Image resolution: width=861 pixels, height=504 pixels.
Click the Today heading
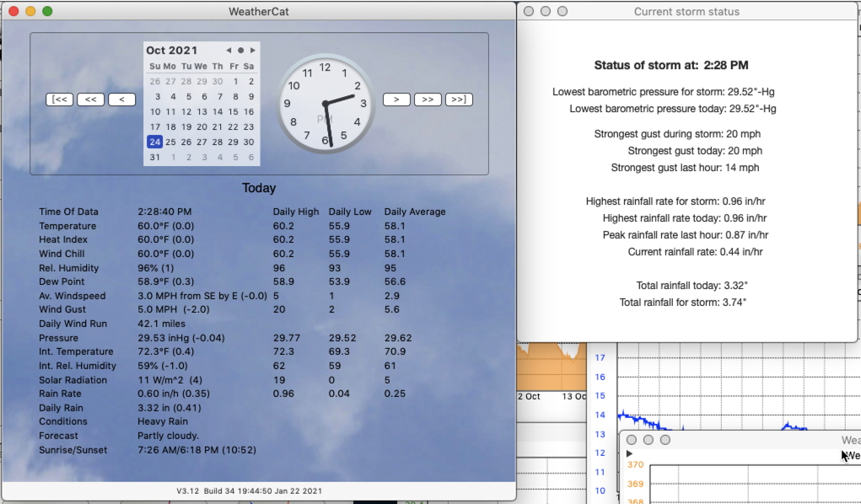coord(259,188)
